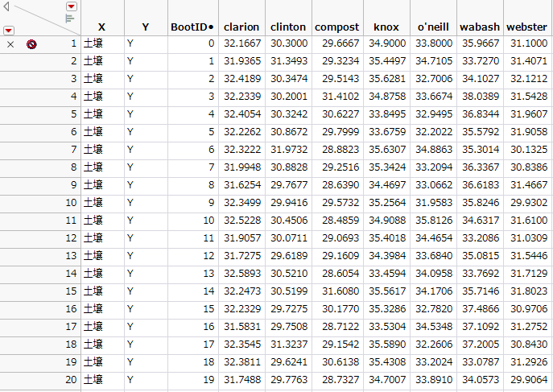This screenshot has height=392, width=553.
Task: Click wabash value 34.0573
Action: tap(481, 380)
